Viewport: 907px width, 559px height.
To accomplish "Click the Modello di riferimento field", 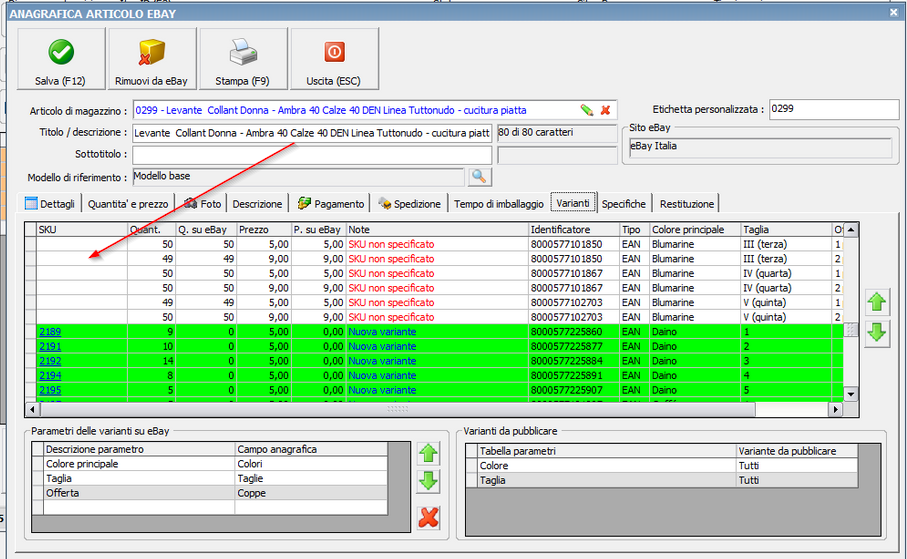I will pos(298,176).
